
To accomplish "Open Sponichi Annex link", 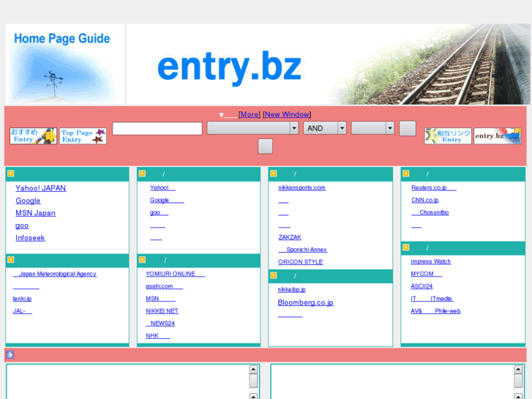I will tap(302, 250).
